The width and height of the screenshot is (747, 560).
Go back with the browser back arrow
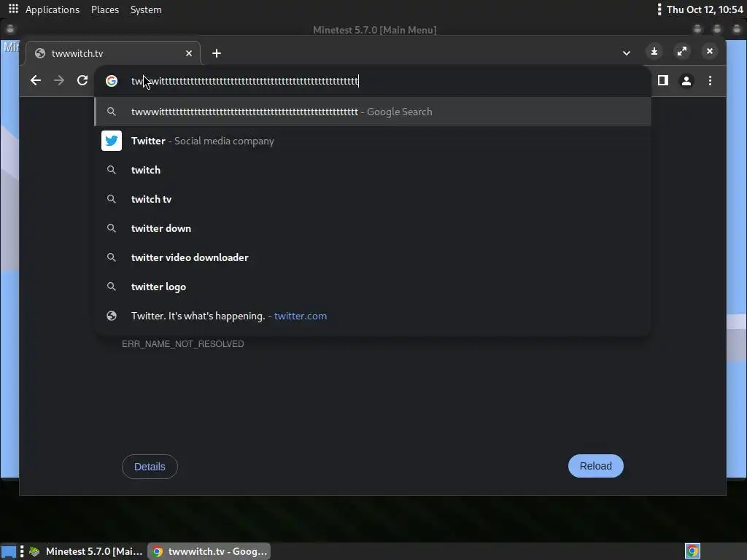pyautogui.click(x=36, y=80)
